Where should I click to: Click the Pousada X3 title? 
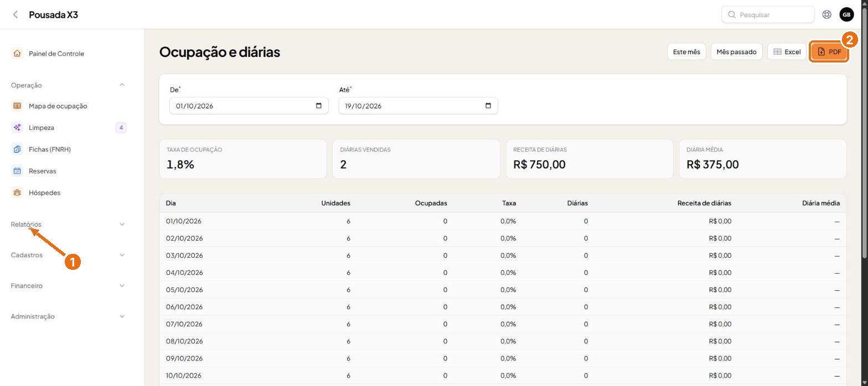pos(53,15)
